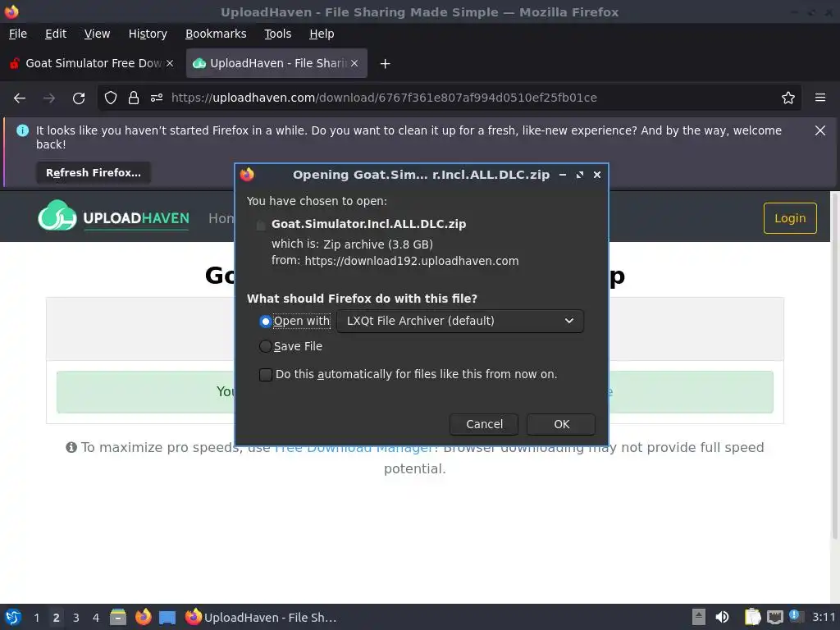Click the UploadHaven taskbar window entry
The width and height of the screenshot is (840, 630).
coord(262,617)
